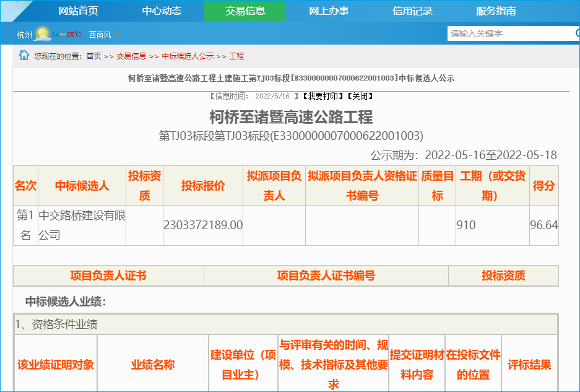Image resolution: width=580 pixels, height=392 pixels.
Task: Click the 投标报价 column header
Action: pos(202,186)
